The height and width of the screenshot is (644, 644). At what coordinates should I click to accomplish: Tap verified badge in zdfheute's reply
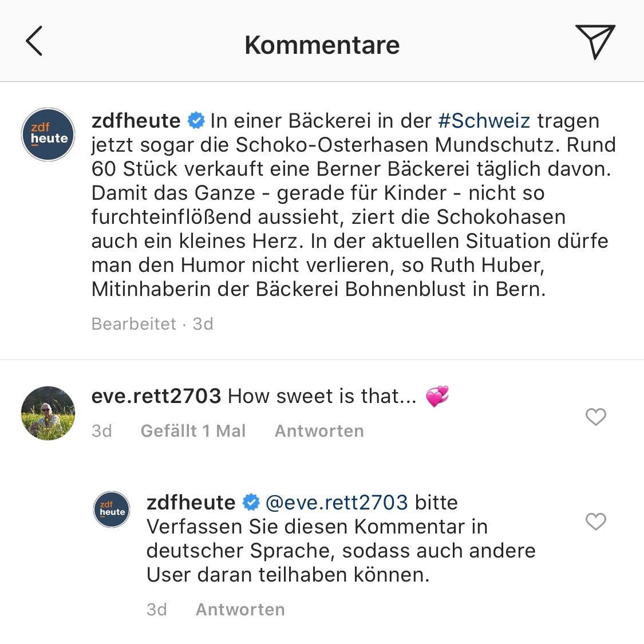[x=251, y=502]
